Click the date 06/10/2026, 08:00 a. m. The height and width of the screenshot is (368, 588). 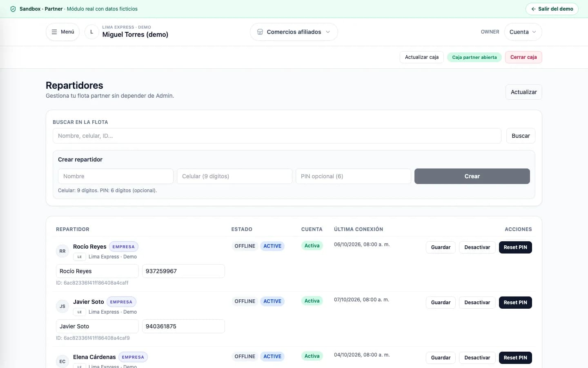click(362, 245)
